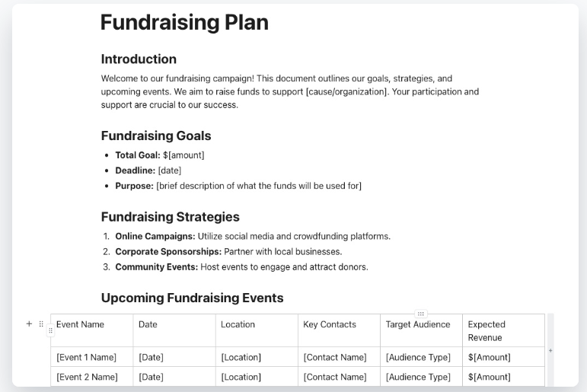Viewport: 587px width, 392px height.
Task: Click the Fundraising Strategies heading
Action: coord(170,217)
